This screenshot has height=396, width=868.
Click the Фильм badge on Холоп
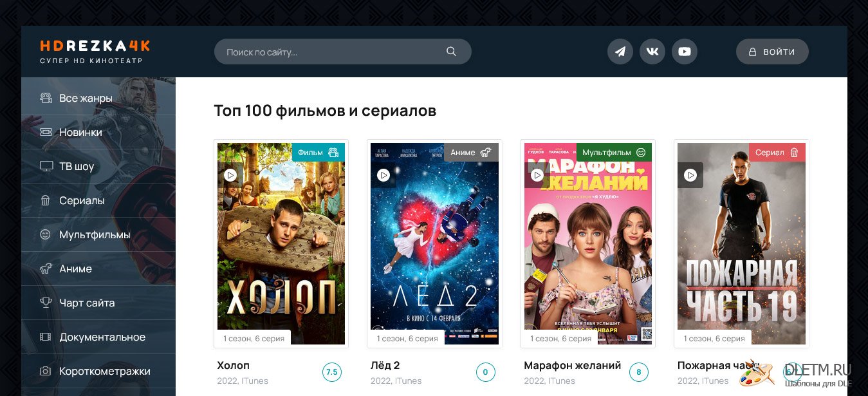click(x=319, y=153)
